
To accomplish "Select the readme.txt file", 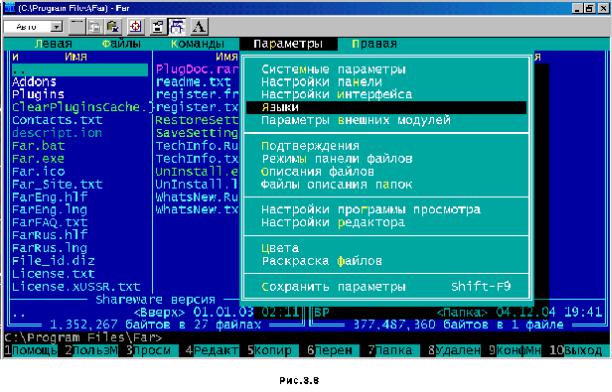I will (x=194, y=82).
